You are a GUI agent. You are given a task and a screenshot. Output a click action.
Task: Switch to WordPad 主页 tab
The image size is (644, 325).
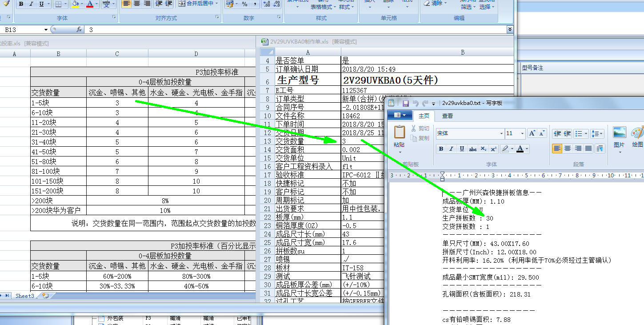pyautogui.click(x=424, y=116)
